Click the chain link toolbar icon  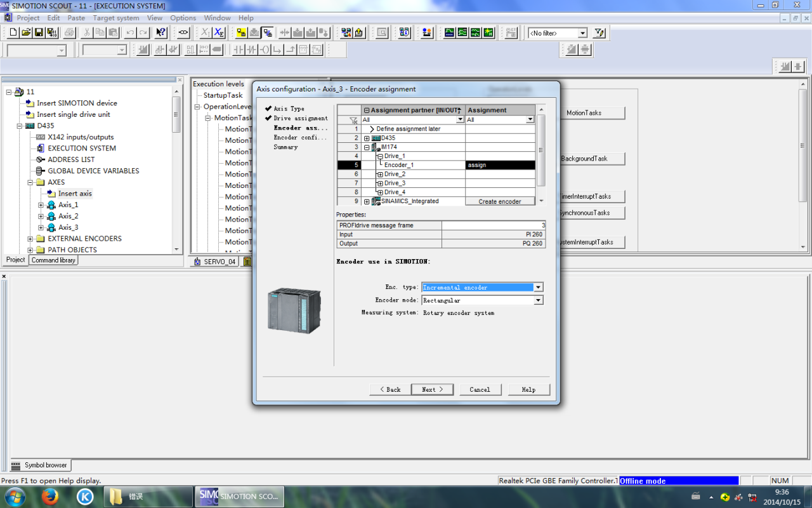pos(183,32)
